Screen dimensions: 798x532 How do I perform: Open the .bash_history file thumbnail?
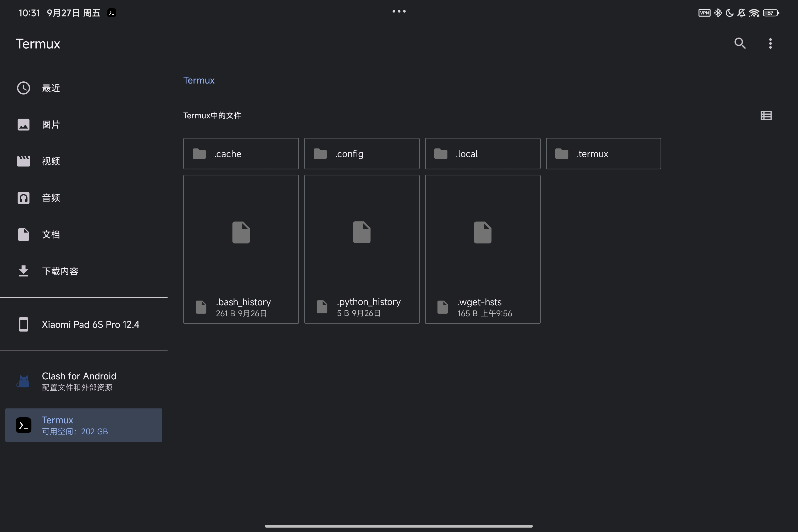pyautogui.click(x=241, y=232)
